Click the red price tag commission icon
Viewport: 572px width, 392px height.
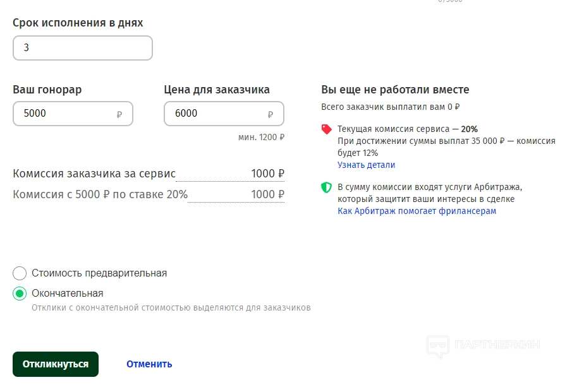tap(327, 129)
